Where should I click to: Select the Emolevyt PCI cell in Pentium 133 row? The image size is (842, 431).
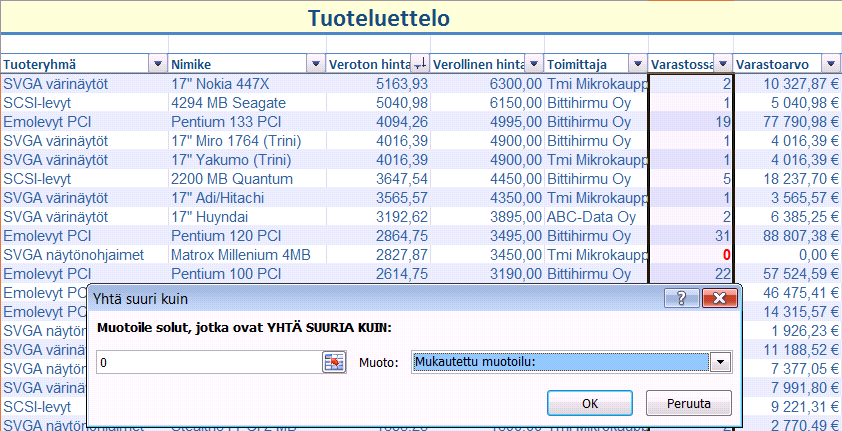(85, 122)
